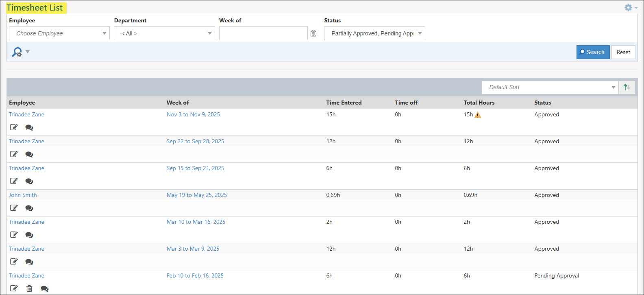
Task: Open Nov 3 to Nov 9, 2025 week link
Action: click(x=193, y=114)
